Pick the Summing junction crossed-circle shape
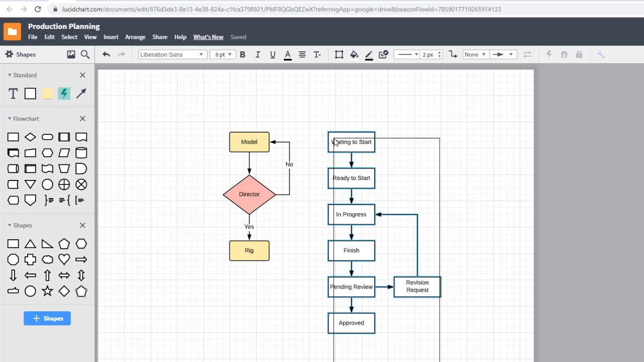The width and height of the screenshot is (644, 362). tap(81, 185)
